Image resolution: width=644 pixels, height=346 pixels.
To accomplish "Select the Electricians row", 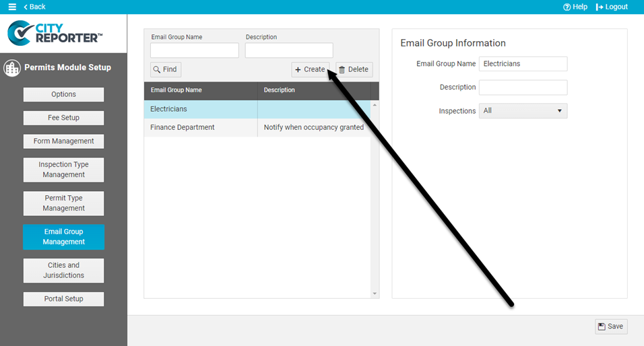I will 257,109.
